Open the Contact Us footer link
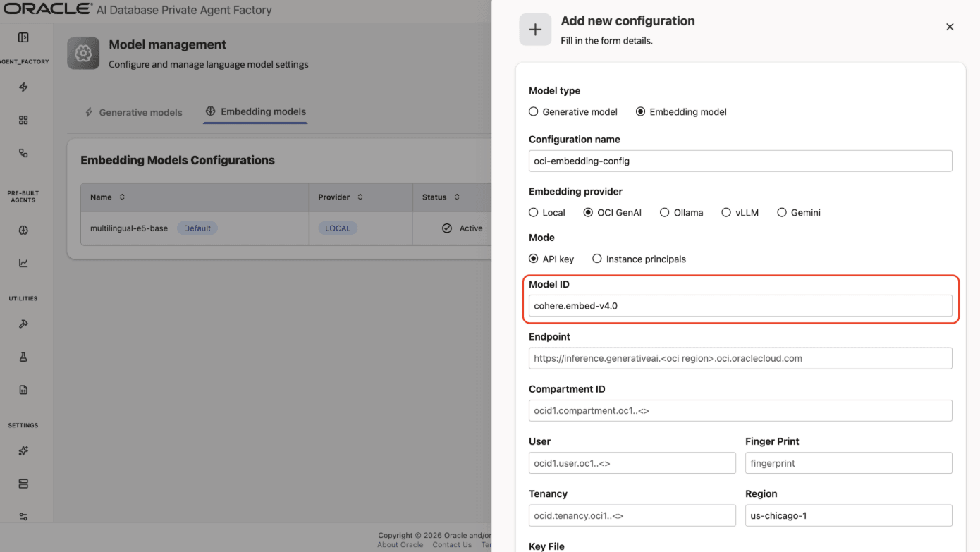 pyautogui.click(x=452, y=545)
